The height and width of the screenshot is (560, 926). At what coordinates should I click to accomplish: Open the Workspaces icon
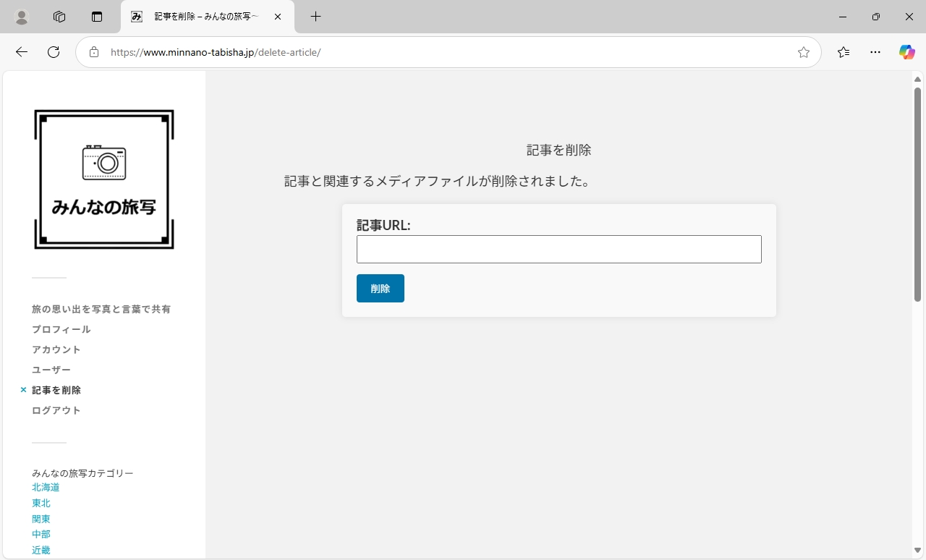pyautogui.click(x=59, y=17)
